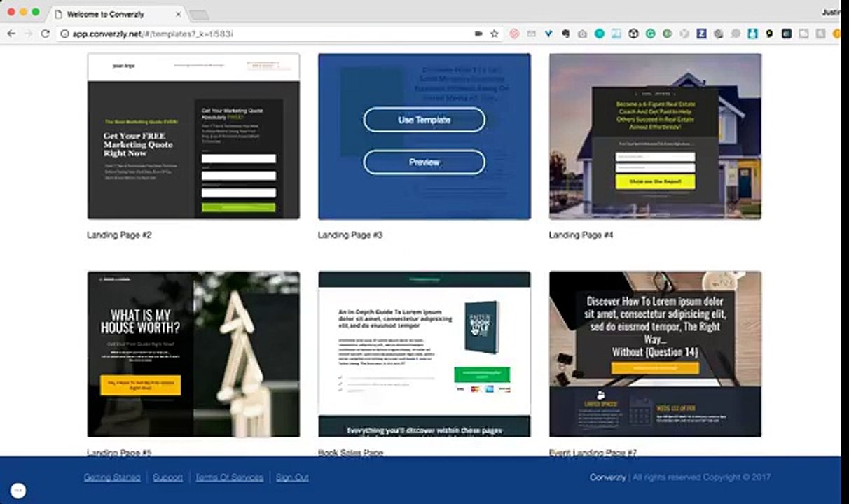The image size is (849, 504).
Task: Open the chat widget bubble at the bottom left
Action: [18, 491]
